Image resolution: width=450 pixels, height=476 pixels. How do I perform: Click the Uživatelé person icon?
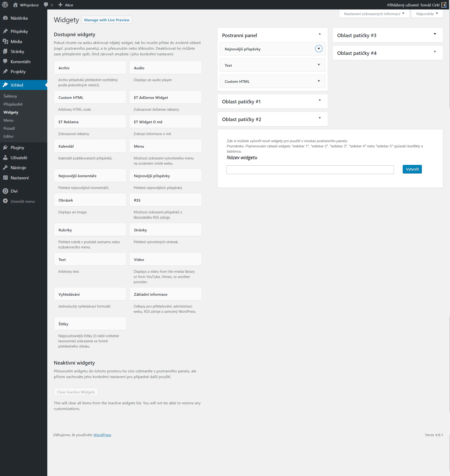point(5,158)
